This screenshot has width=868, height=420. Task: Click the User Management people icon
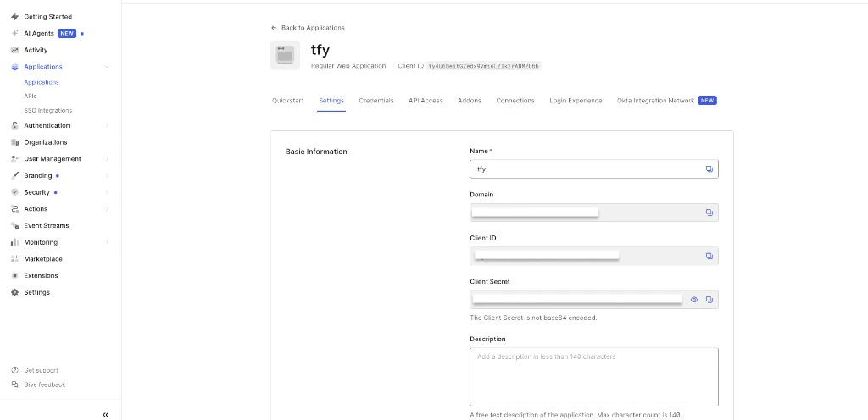[x=15, y=158]
